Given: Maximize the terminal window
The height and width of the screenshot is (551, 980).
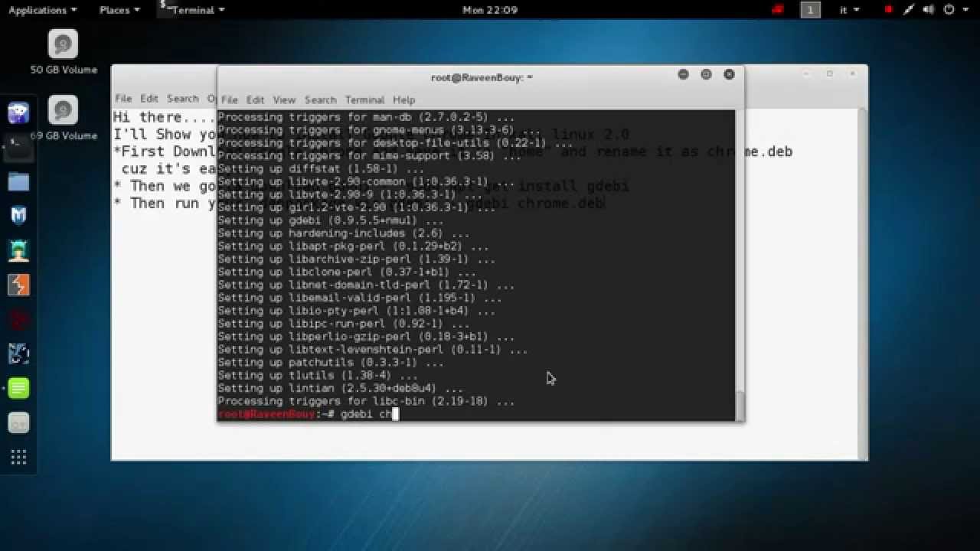Looking at the screenshot, I should point(706,74).
